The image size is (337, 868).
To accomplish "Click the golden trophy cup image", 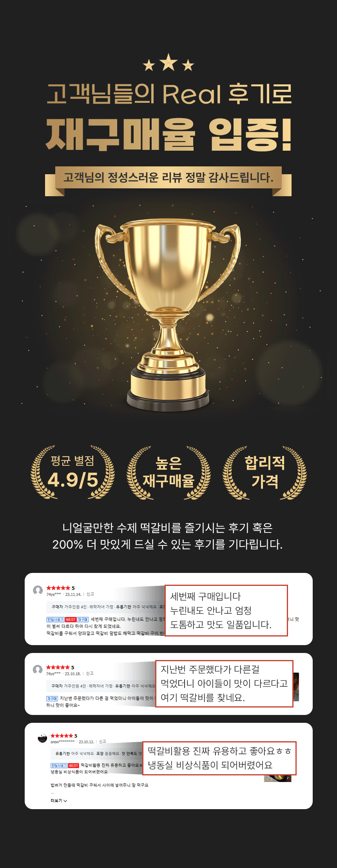I will click(167, 315).
